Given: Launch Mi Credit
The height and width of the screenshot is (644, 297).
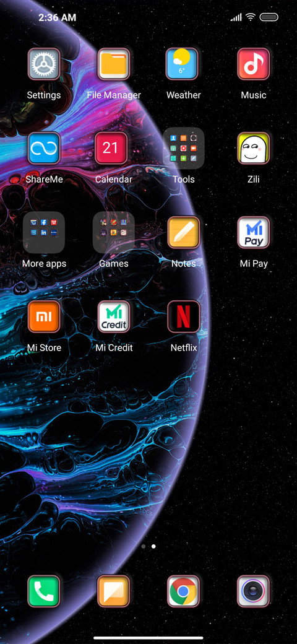Looking at the screenshot, I should [114, 316].
